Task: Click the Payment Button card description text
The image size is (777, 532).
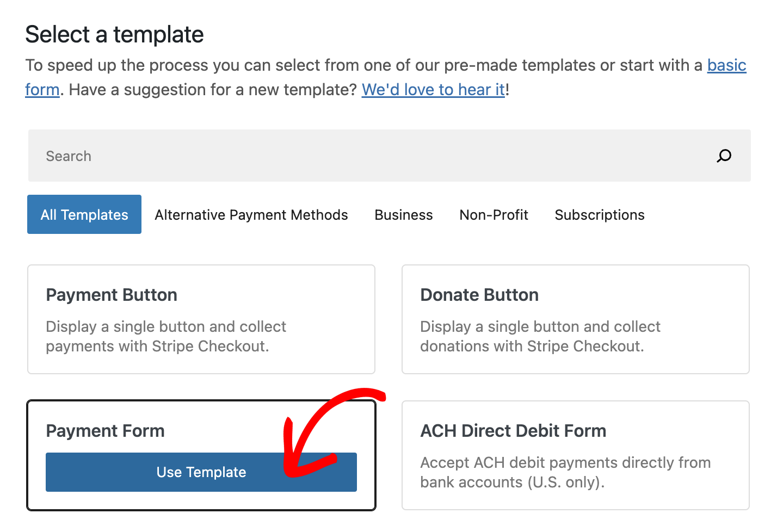Action: click(x=165, y=336)
